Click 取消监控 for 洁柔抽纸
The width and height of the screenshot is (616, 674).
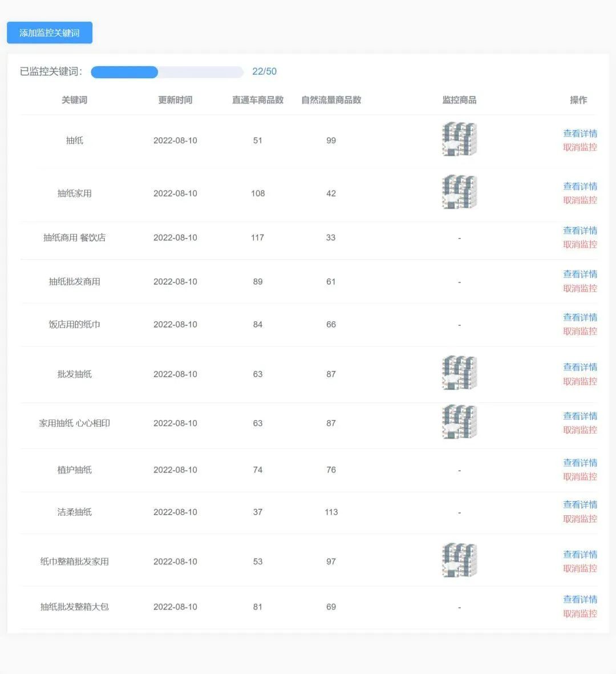579,519
